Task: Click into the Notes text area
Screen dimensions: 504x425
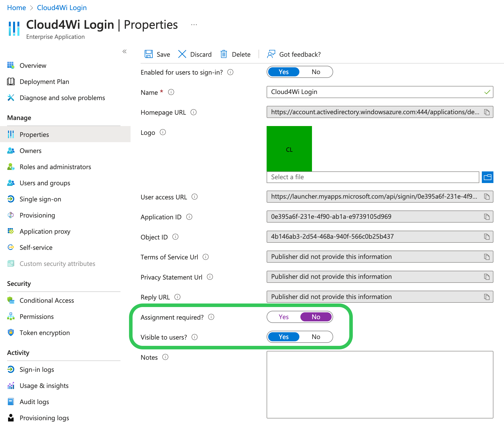Action: (x=380, y=385)
